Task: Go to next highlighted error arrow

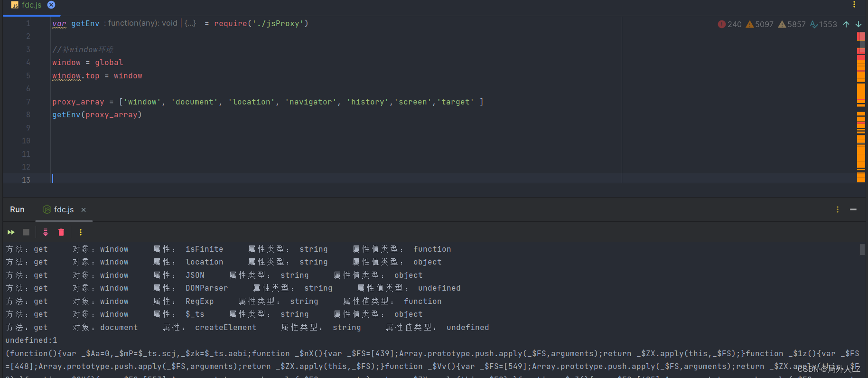Action: [x=859, y=24]
